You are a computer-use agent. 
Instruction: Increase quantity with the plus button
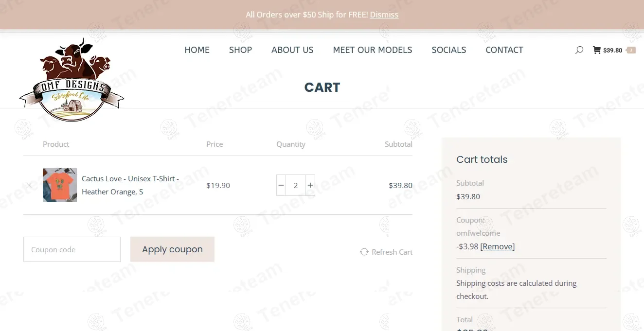[x=310, y=185]
